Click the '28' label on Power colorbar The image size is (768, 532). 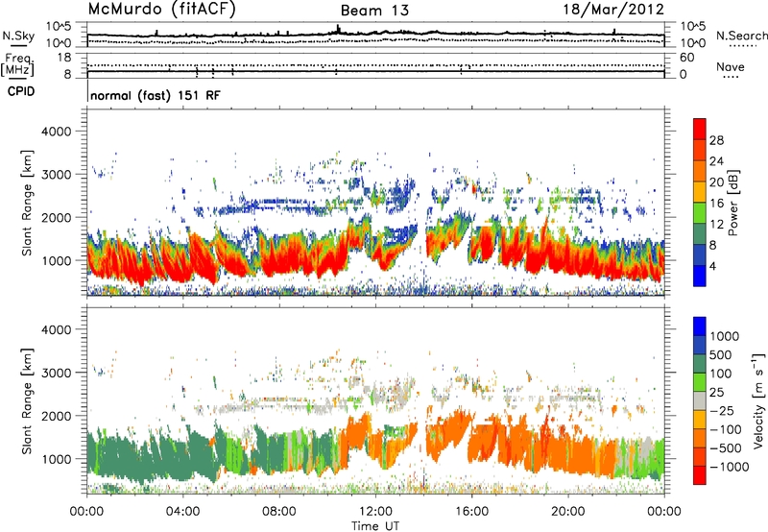[716, 140]
